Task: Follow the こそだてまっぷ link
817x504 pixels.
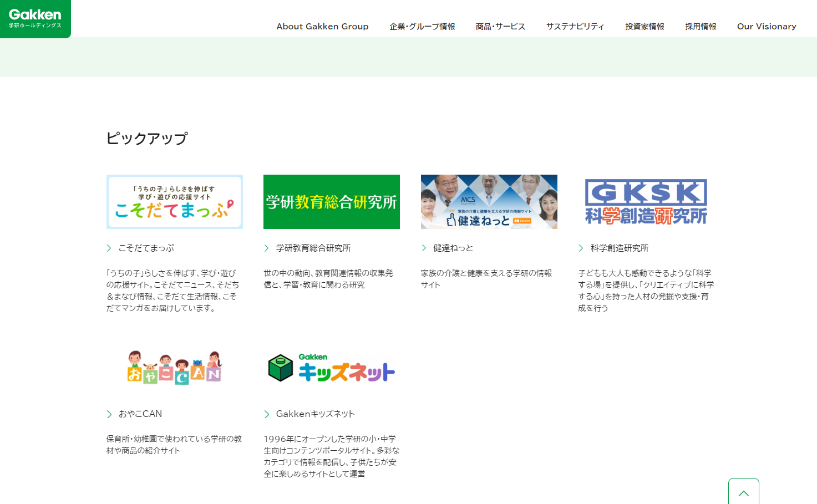Action: [146, 248]
